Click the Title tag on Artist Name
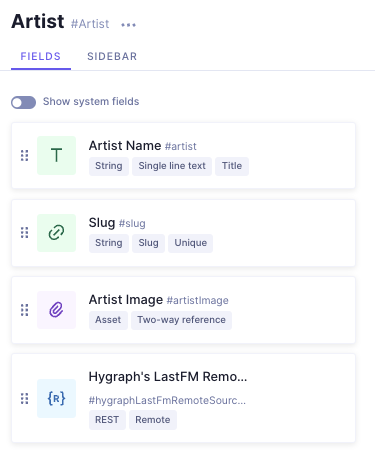 click(232, 166)
